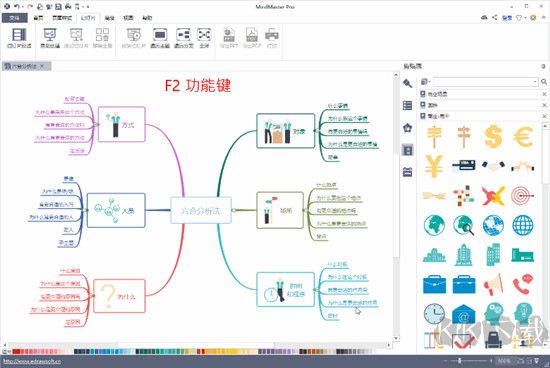The width and height of the screenshot is (550, 368).
Task: Open the calendar icon in the right sidebar
Action: [407, 172]
